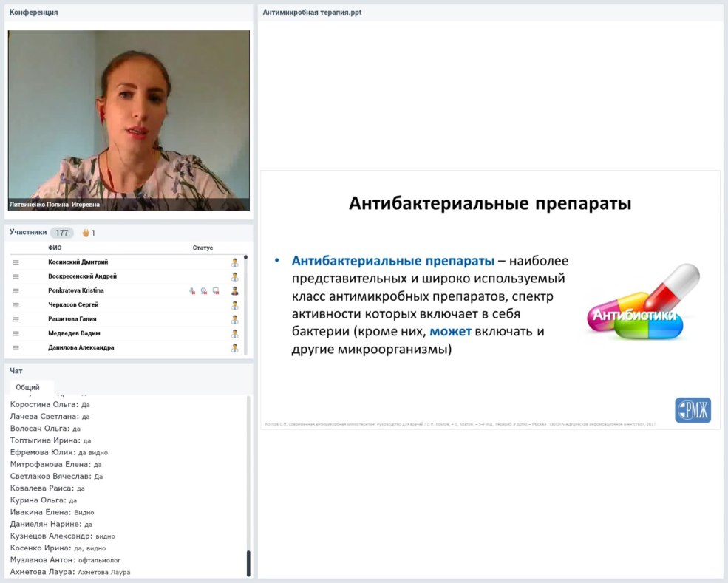Click the chat panel scrollbar thumb
Viewport: 728px width, 583px height.
pos(248,563)
